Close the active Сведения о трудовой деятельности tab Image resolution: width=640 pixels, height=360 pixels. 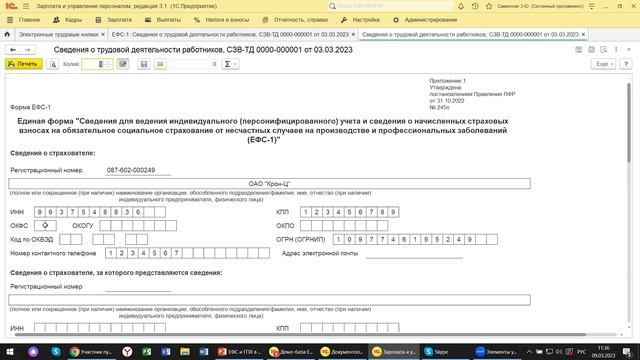(583, 35)
